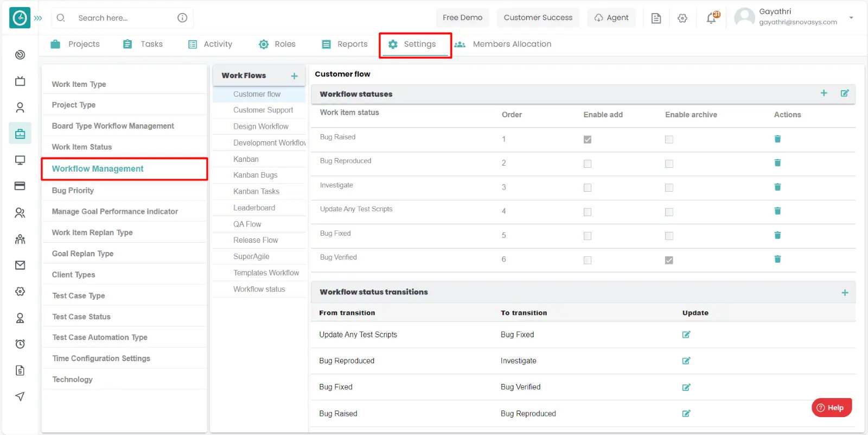Toggle Enable add for Investigate

point(588,187)
